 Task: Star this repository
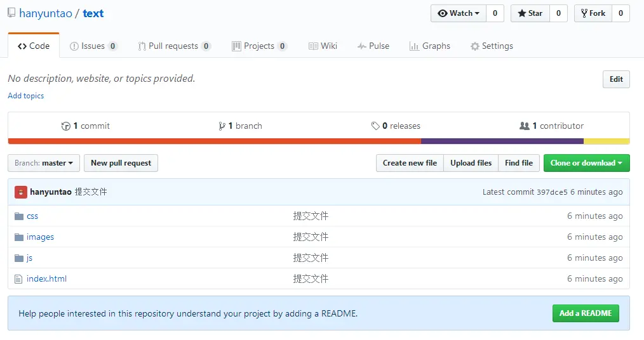[530, 13]
